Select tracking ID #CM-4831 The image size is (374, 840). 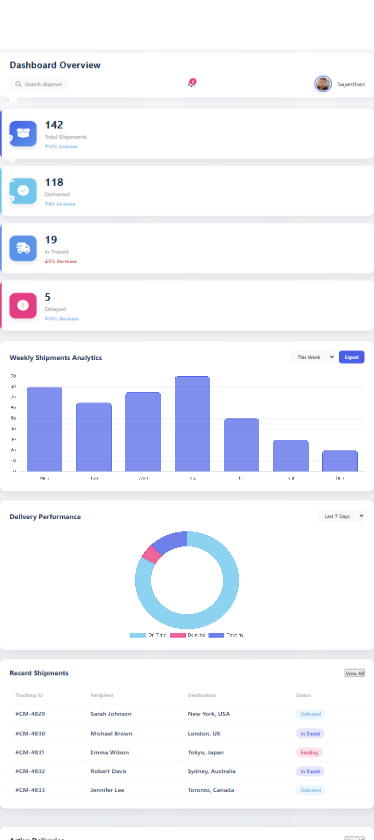[x=30, y=752]
